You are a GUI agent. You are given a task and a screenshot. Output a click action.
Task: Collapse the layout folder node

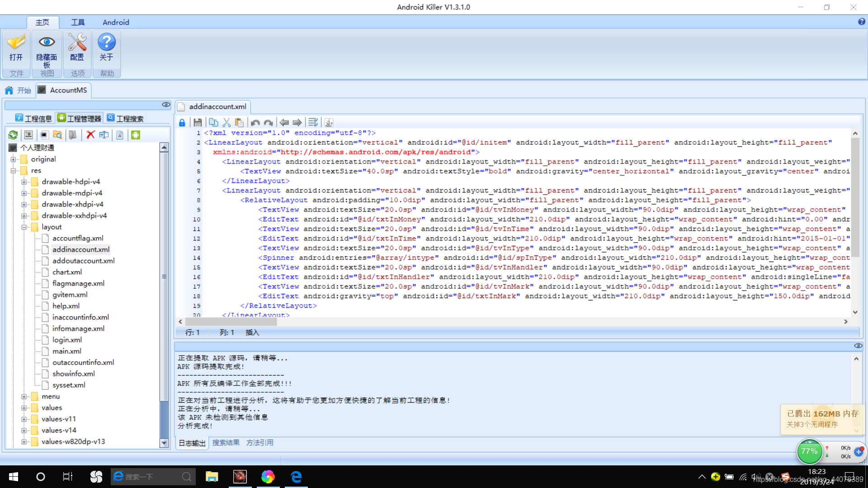pyautogui.click(x=24, y=227)
